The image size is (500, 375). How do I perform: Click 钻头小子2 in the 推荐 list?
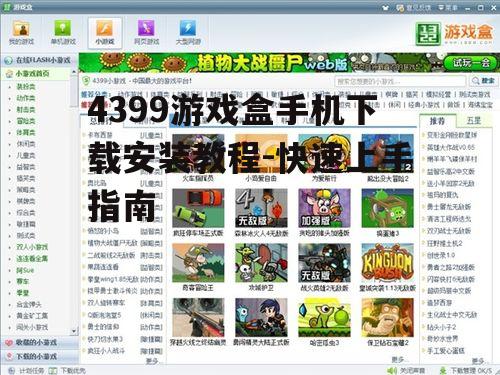pos(442,327)
